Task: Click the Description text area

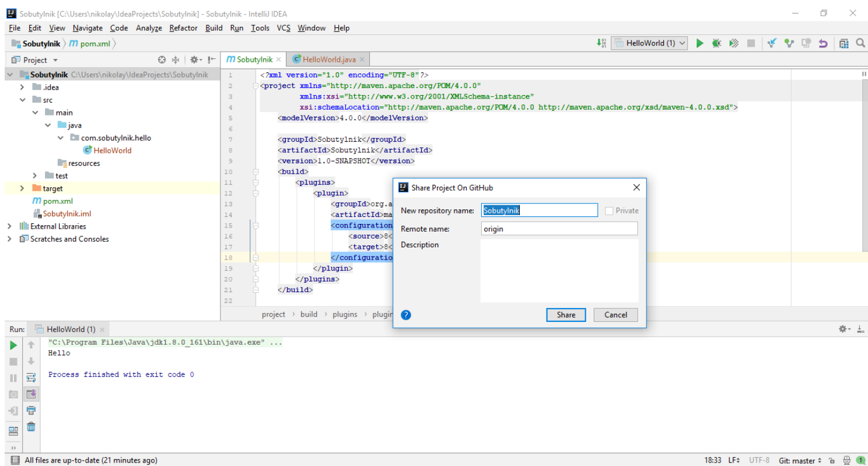Action: tap(559, 271)
